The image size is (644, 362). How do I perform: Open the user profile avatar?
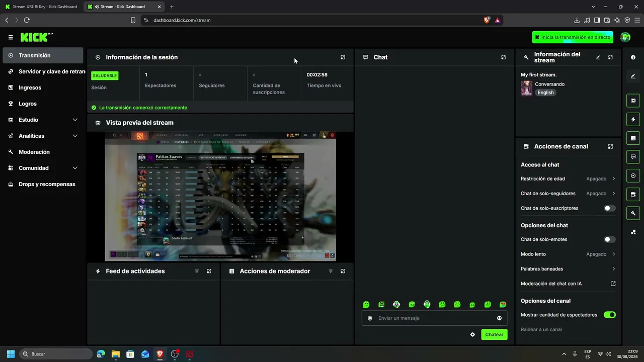pos(625,37)
